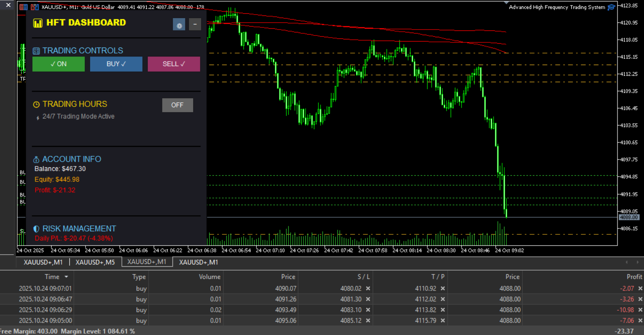This screenshot has width=644, height=335.
Task: Remove stop loss 4081.30 via its X
Action: click(368, 299)
